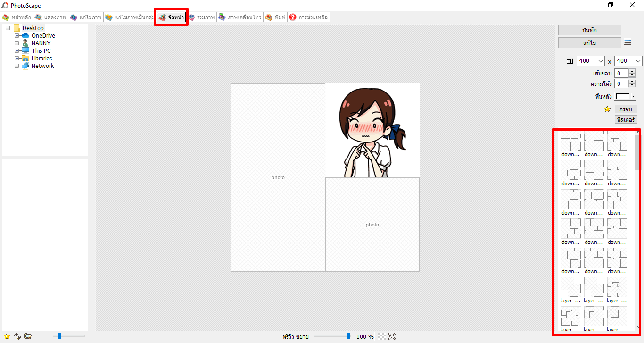Click the ฟิลเตอร์ filter button
The width and height of the screenshot is (644, 343).
pos(626,120)
